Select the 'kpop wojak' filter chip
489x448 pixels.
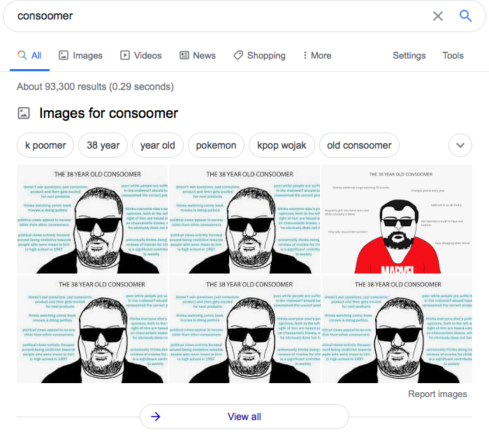(282, 145)
